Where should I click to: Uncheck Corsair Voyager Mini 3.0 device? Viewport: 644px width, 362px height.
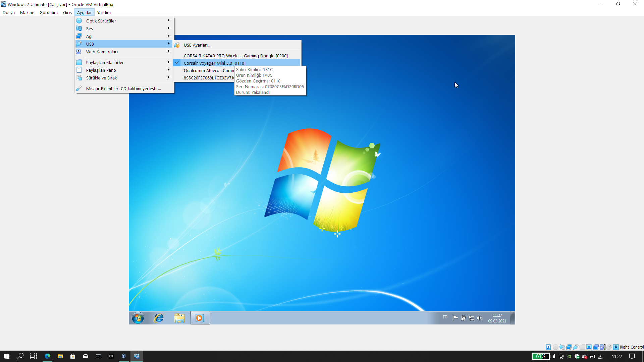coord(215,63)
